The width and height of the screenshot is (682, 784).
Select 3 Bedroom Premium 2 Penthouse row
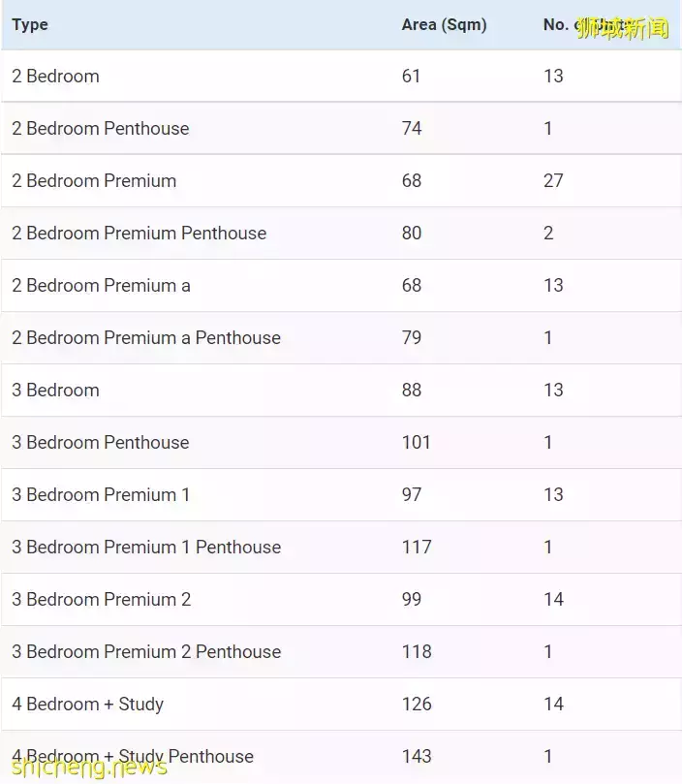pyautogui.click(x=146, y=652)
